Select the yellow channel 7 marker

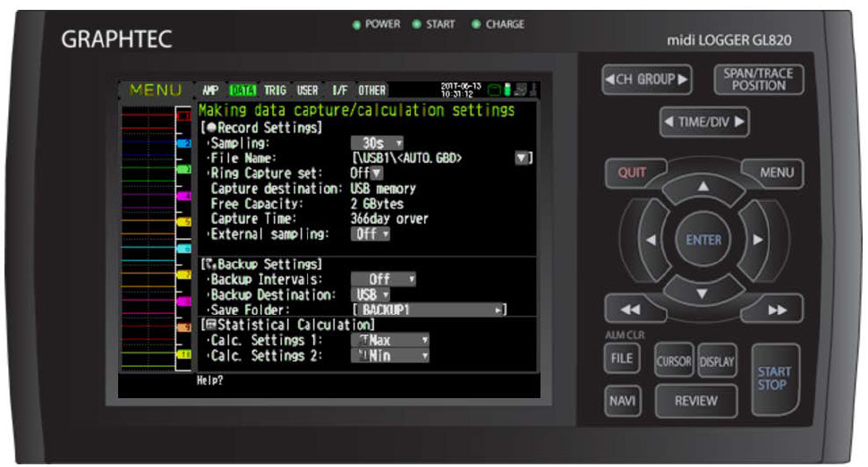[x=183, y=275]
